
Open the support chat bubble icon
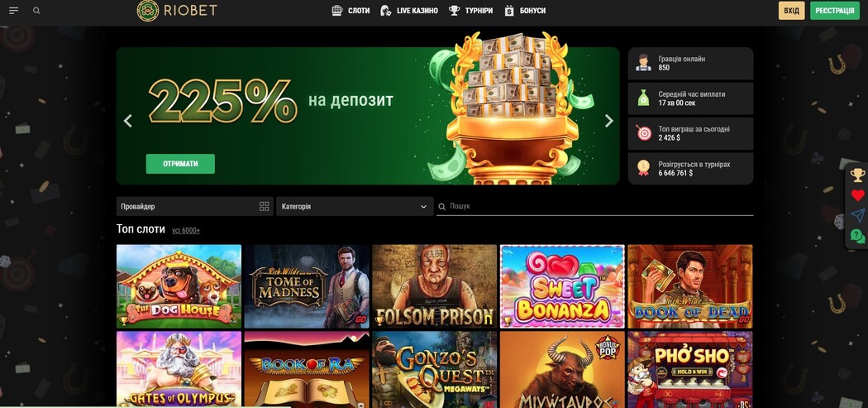[x=857, y=236]
